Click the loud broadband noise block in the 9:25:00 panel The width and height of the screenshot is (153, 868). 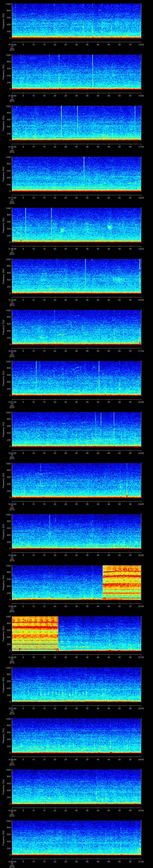coord(122,582)
